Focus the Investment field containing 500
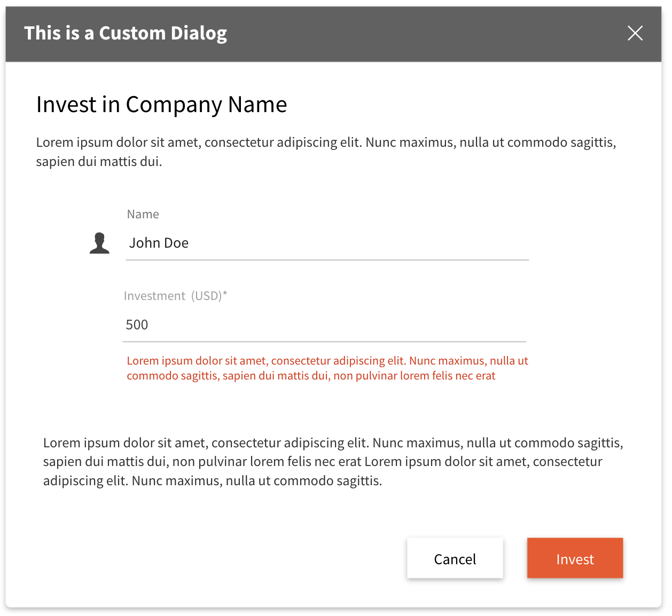Image resolution: width=672 pixels, height=616 pixels. (324, 325)
